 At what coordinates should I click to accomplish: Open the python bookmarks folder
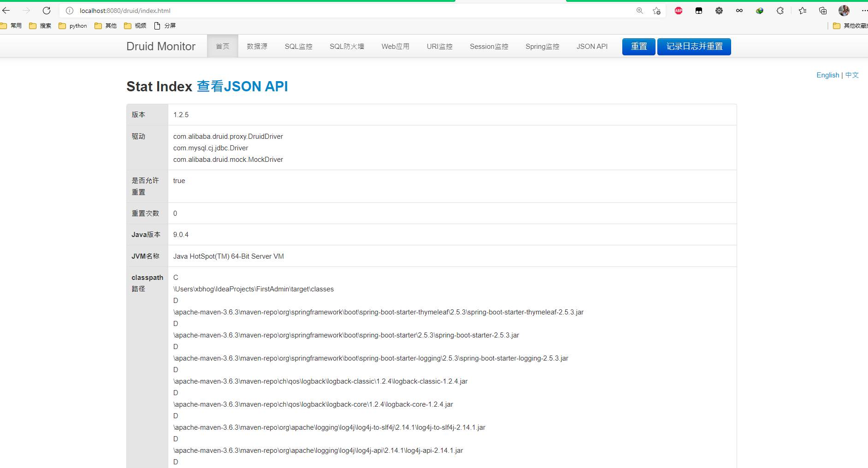73,26
